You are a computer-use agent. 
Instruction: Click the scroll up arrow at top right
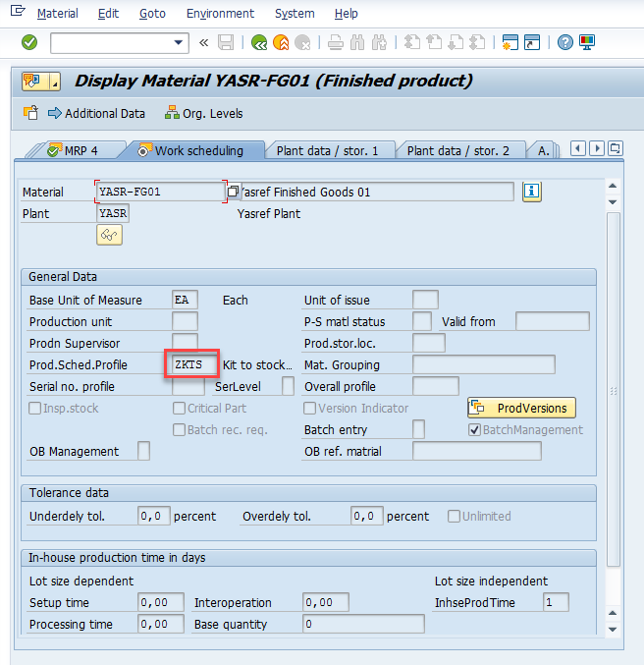pyautogui.click(x=613, y=186)
